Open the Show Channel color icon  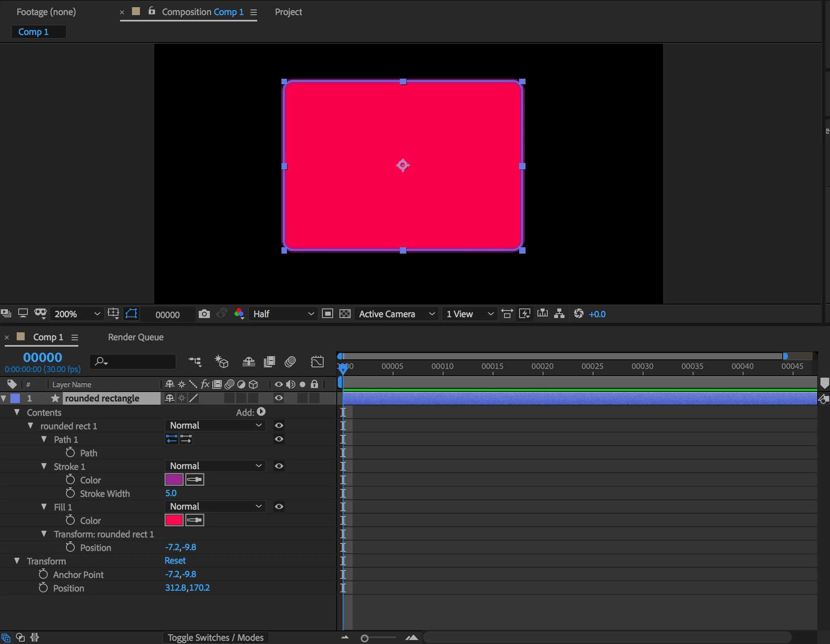tap(239, 314)
